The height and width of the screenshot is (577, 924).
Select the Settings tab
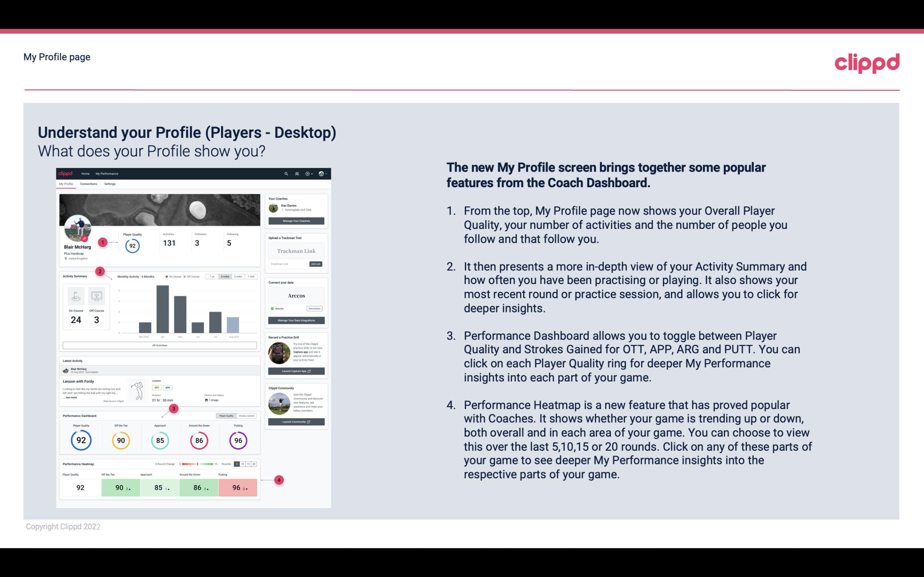(110, 185)
